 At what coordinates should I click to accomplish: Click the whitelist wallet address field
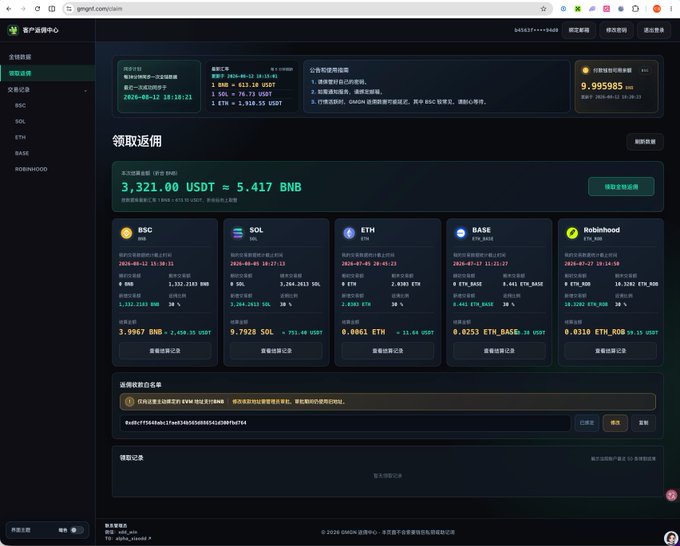pyautogui.click(x=345, y=423)
